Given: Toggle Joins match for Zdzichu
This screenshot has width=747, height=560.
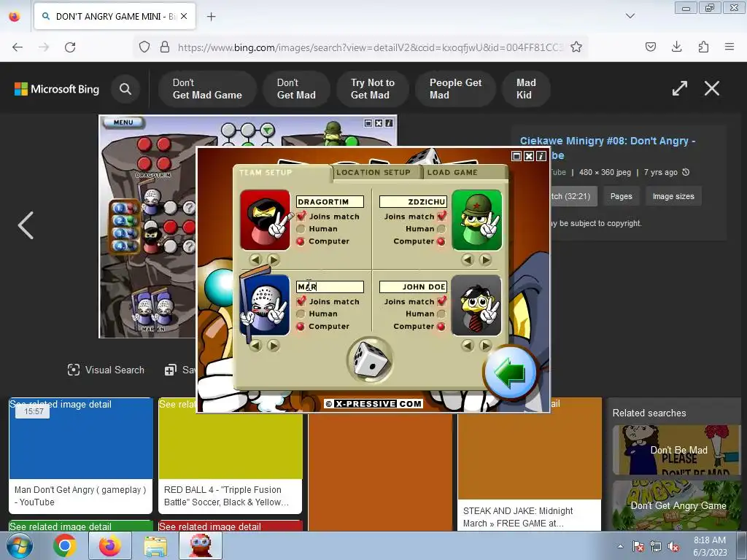Looking at the screenshot, I should click(441, 216).
